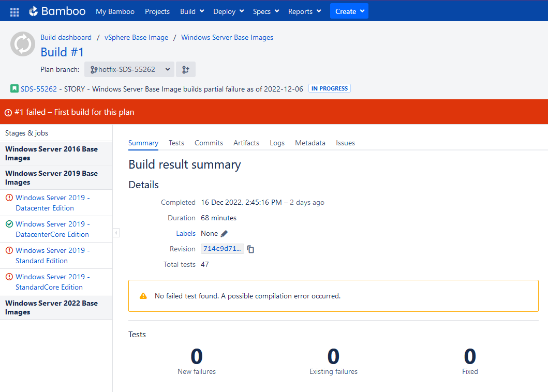The width and height of the screenshot is (548, 392).
Task: Open the Reports dropdown menu
Action: coord(304,11)
